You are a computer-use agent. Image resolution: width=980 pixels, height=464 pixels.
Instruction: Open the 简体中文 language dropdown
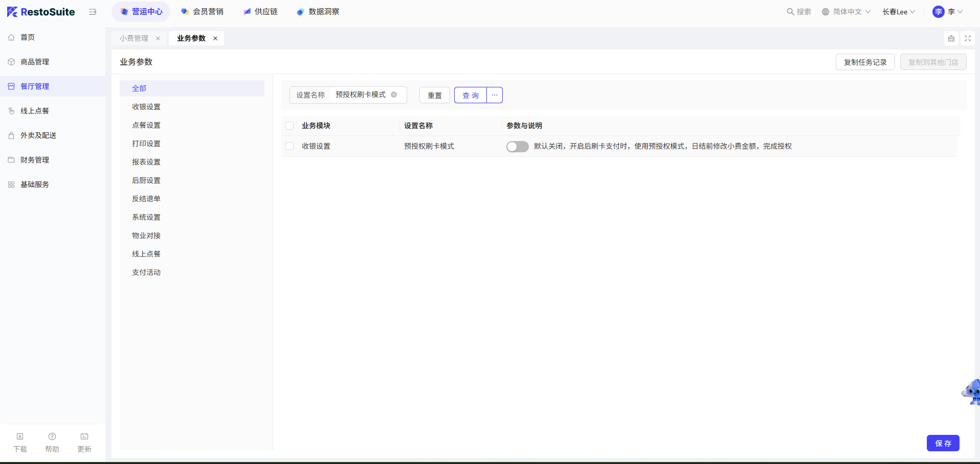click(846, 12)
